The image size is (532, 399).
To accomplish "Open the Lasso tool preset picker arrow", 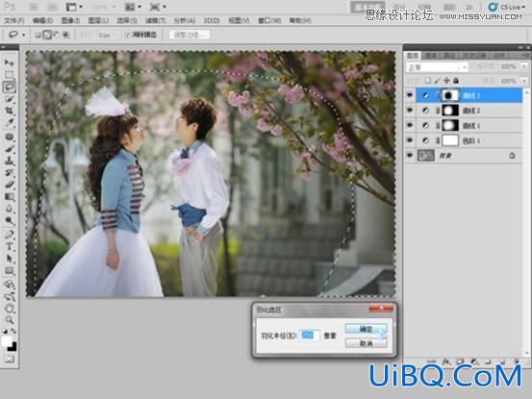I will point(23,35).
